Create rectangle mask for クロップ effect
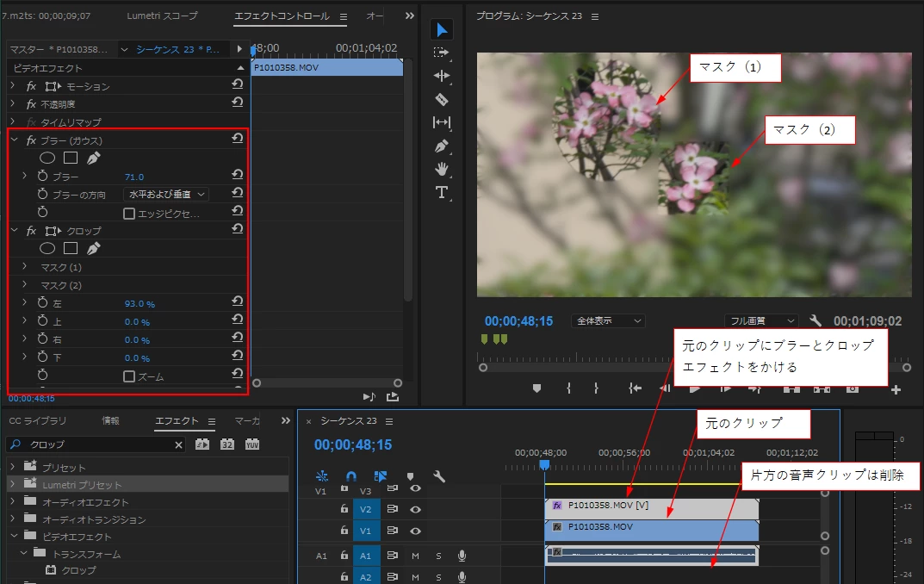 (71, 249)
